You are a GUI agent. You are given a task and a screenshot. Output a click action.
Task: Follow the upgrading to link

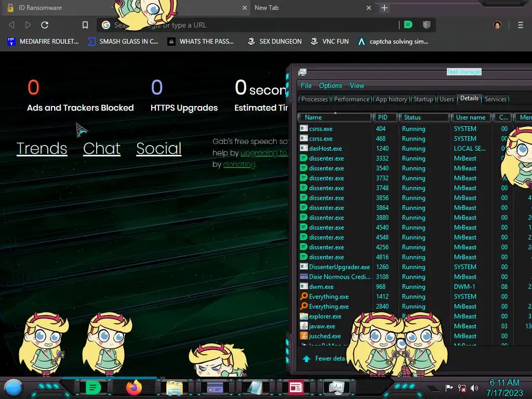(x=264, y=153)
